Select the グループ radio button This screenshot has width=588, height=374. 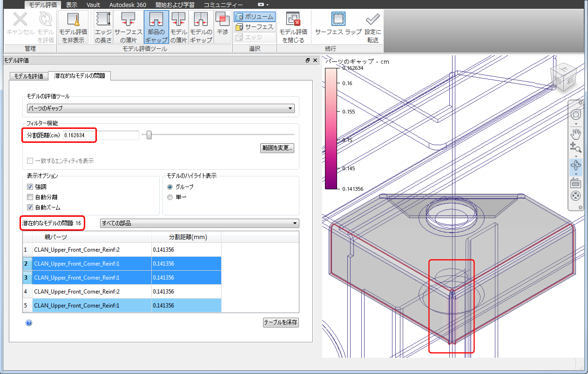click(170, 187)
